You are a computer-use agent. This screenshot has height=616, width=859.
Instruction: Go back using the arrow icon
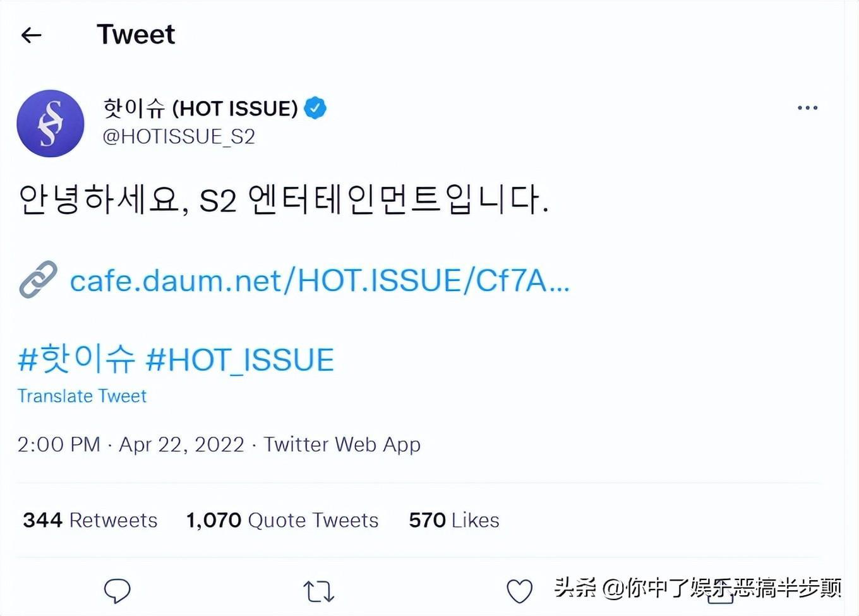(31, 35)
